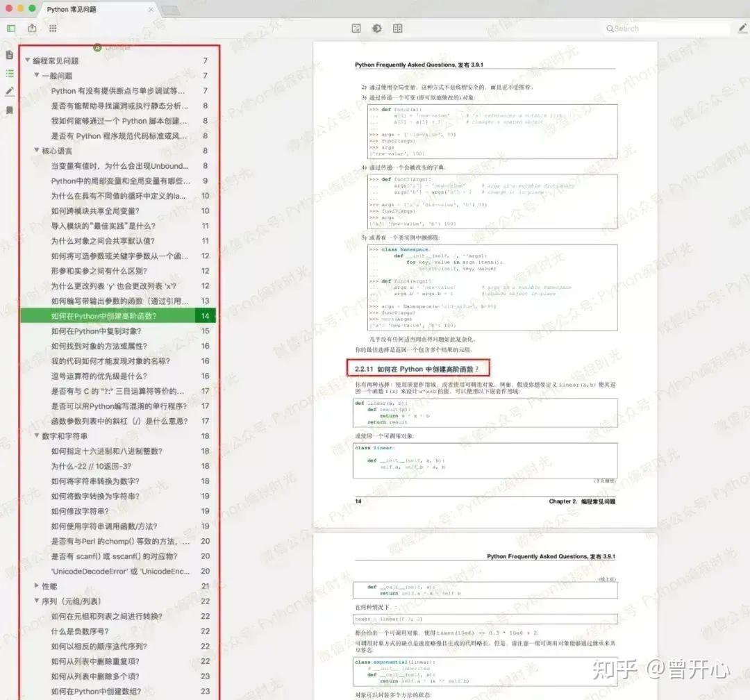This screenshot has height=700, width=750.
Task: Open outline entry '是否有 Python 程序规范代码标准或风...'
Action: coord(118,135)
